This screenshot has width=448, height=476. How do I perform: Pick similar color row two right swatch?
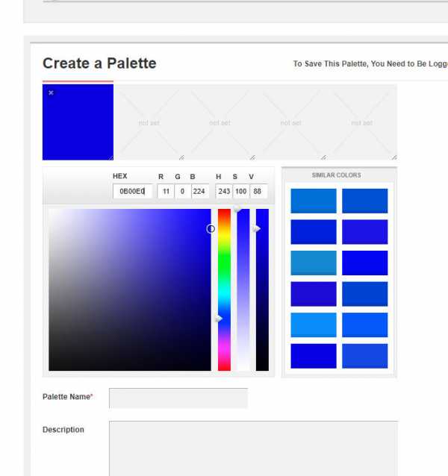(x=365, y=232)
